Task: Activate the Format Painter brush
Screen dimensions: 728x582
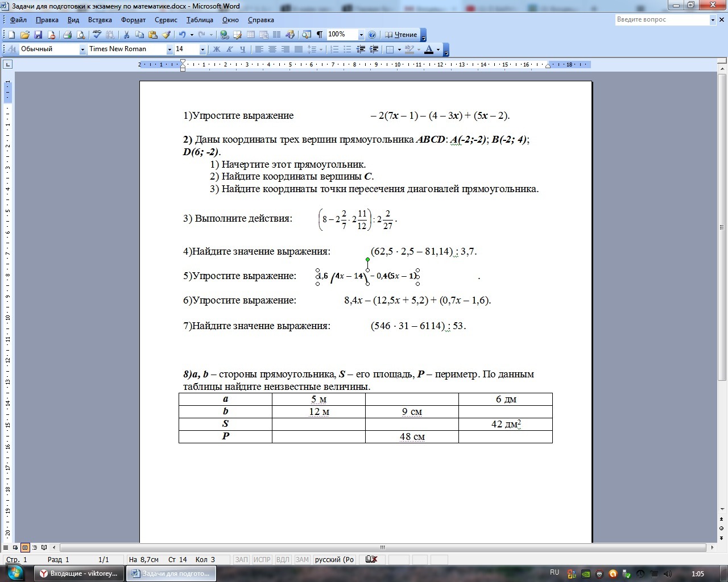Action: (x=167, y=35)
